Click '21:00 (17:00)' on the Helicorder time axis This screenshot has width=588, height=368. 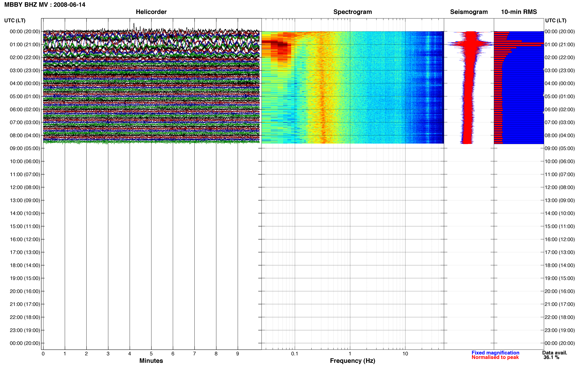click(x=25, y=304)
